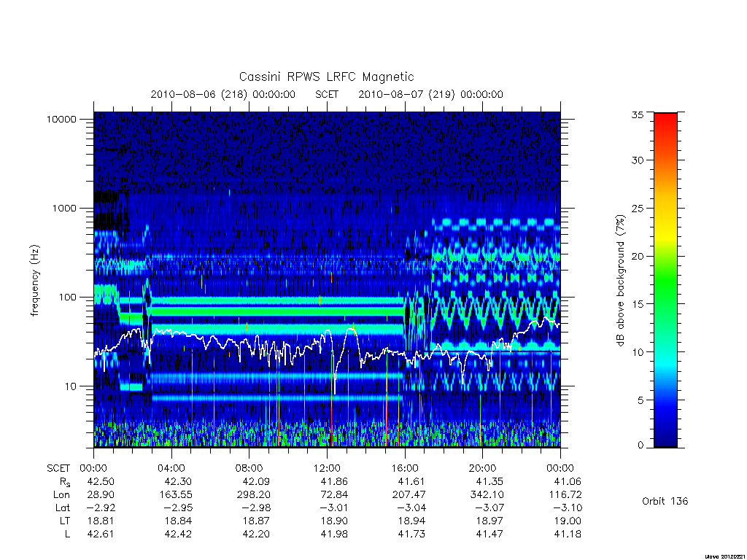Click the red top of the colorbar

coord(665,119)
